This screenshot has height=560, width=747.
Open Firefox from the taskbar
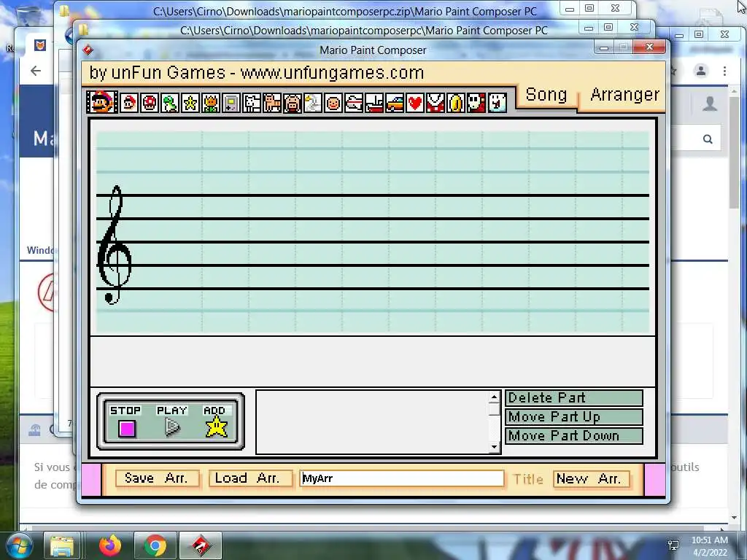(x=109, y=545)
